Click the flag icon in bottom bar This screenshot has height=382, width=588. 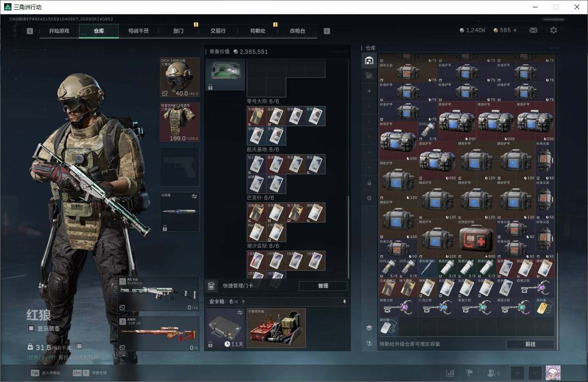pos(469,373)
